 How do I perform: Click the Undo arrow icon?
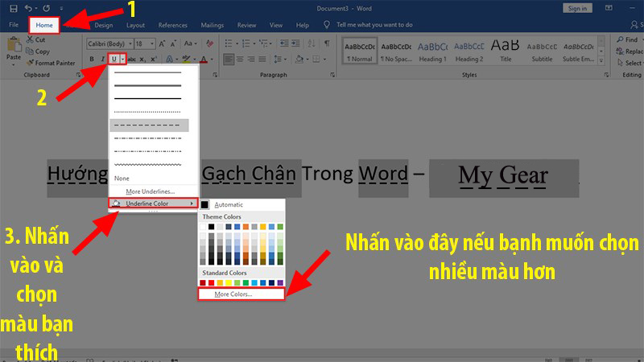(x=28, y=8)
